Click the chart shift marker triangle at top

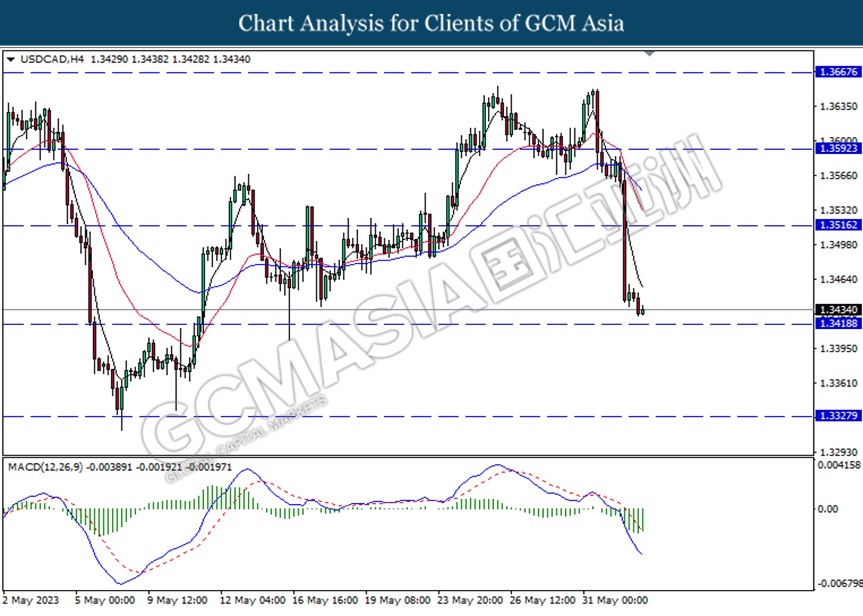tap(649, 53)
